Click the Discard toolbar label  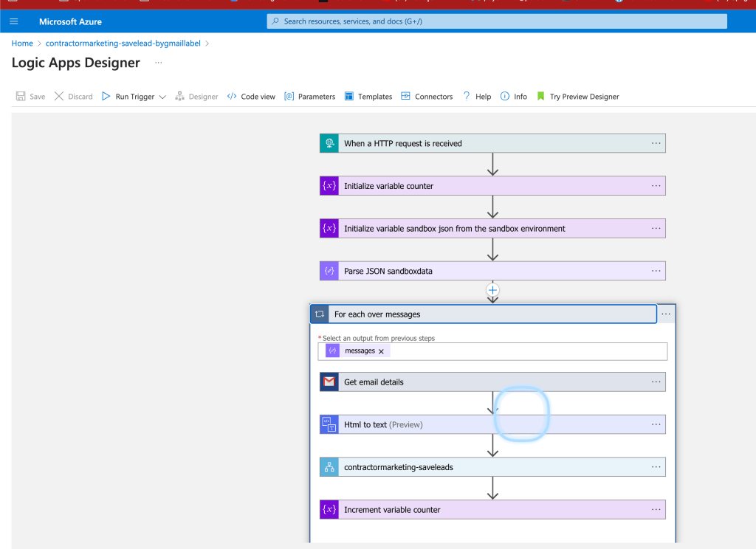pyautogui.click(x=80, y=97)
